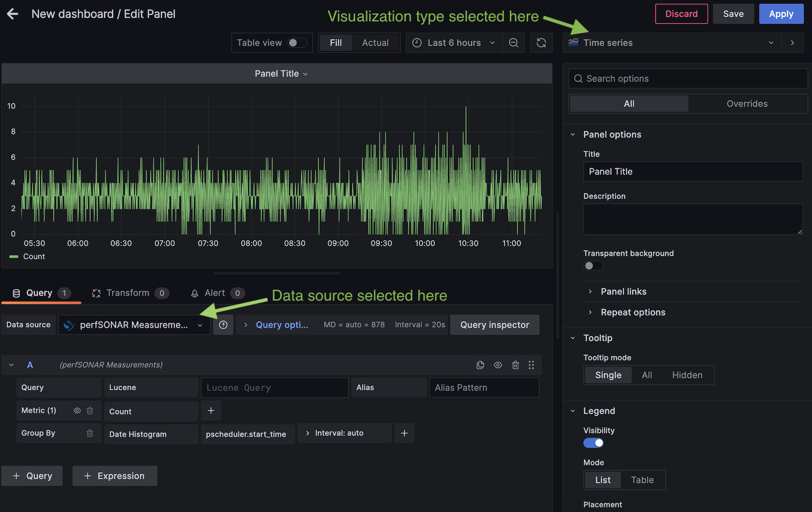The height and width of the screenshot is (512, 812).
Task: Open the Panel Title dropdown menu
Action: [281, 74]
